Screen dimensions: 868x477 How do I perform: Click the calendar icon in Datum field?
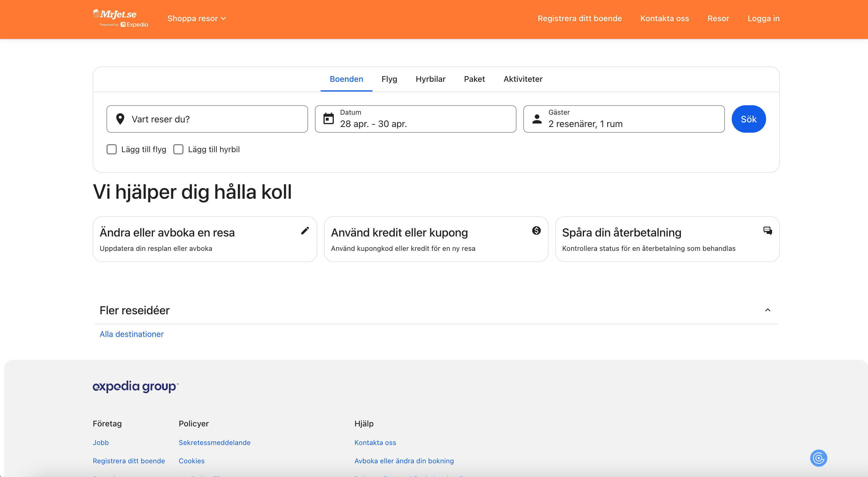pyautogui.click(x=328, y=119)
